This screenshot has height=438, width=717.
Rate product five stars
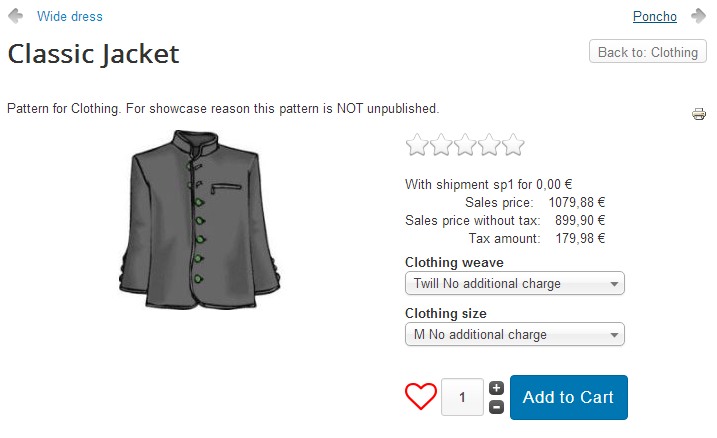pyautogui.click(x=513, y=146)
